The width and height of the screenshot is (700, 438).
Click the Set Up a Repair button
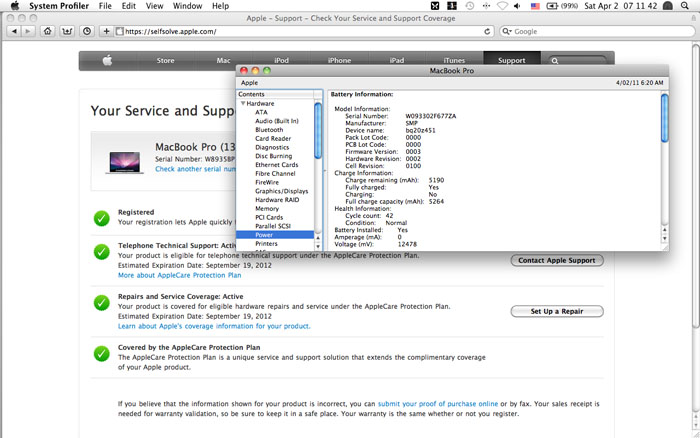(557, 311)
